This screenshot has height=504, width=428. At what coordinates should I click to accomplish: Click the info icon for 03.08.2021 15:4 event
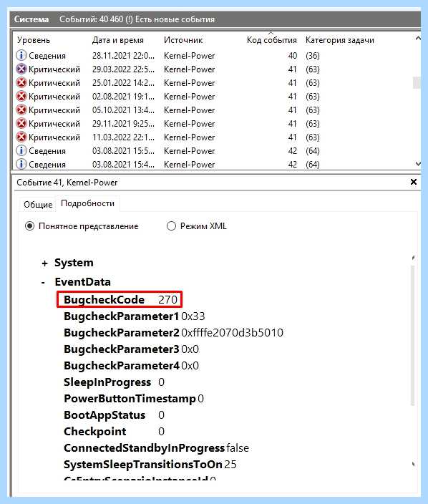point(21,164)
